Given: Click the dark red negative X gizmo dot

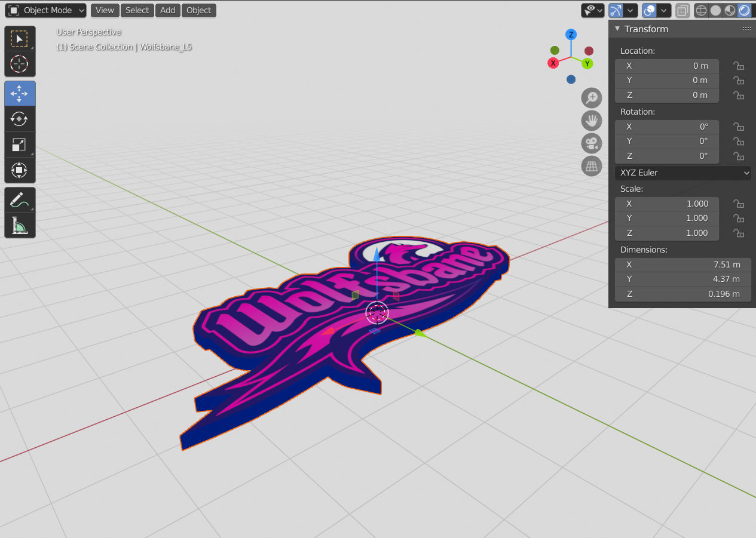Looking at the screenshot, I should (589, 51).
